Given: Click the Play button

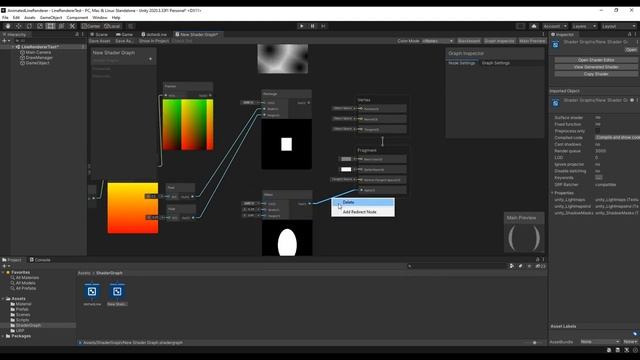Looking at the screenshot, I should pyautogui.click(x=302, y=26).
